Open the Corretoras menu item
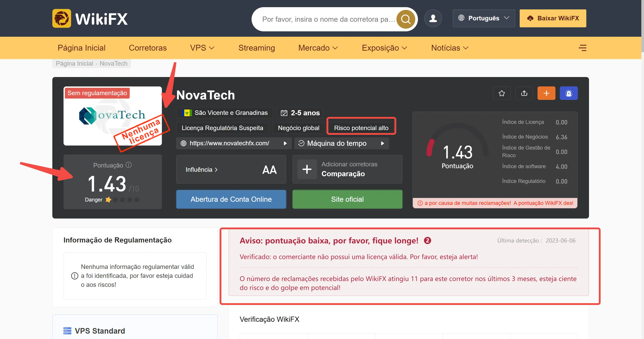This screenshot has width=644, height=339. [148, 48]
